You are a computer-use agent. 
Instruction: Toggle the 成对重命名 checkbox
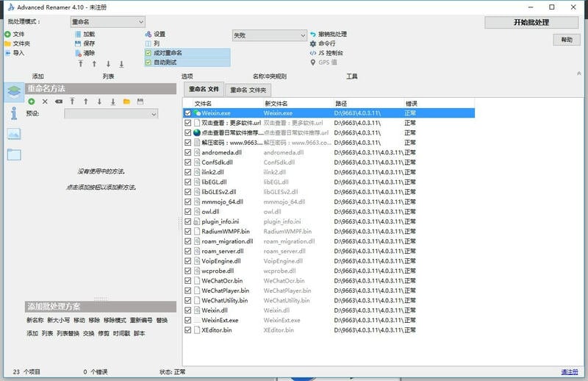pos(148,53)
